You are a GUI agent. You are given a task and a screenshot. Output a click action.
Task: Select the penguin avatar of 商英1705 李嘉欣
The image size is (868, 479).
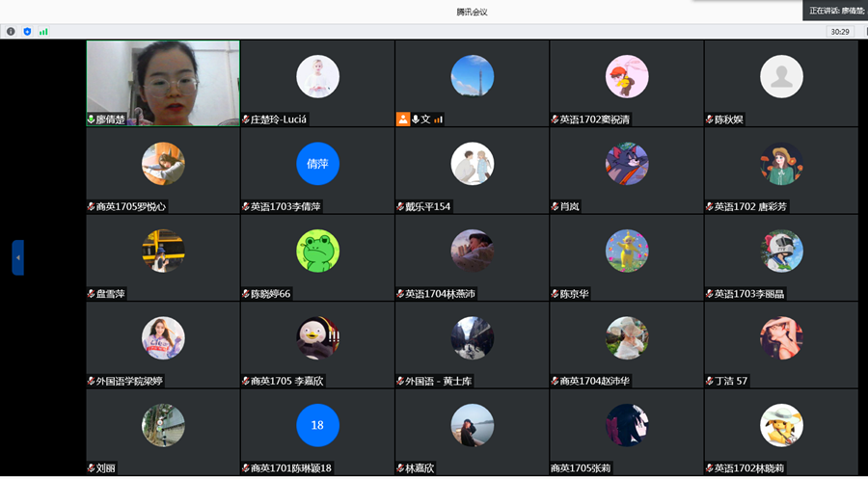click(x=317, y=338)
